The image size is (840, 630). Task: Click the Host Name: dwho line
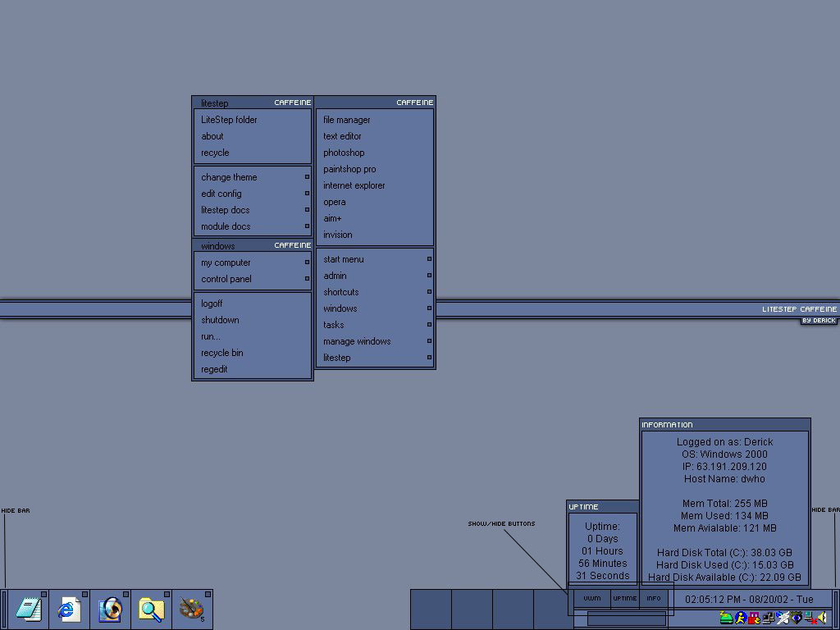pyautogui.click(x=725, y=479)
